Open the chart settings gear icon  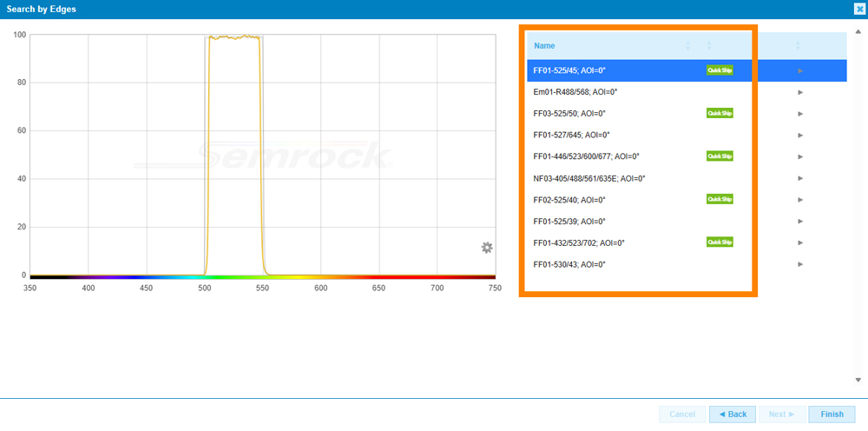click(487, 248)
